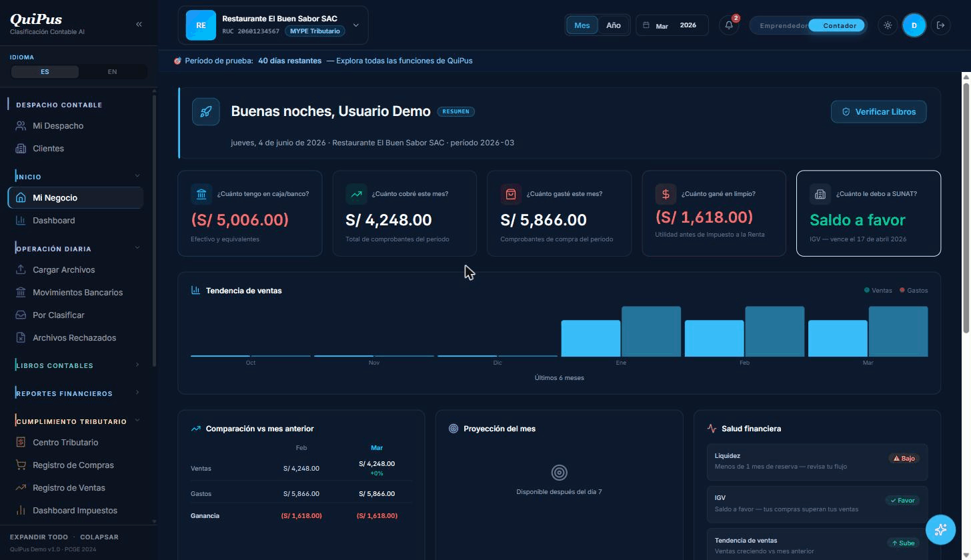Click the target icon beside Proyección del mes
The height and width of the screenshot is (560, 971).
(453, 429)
